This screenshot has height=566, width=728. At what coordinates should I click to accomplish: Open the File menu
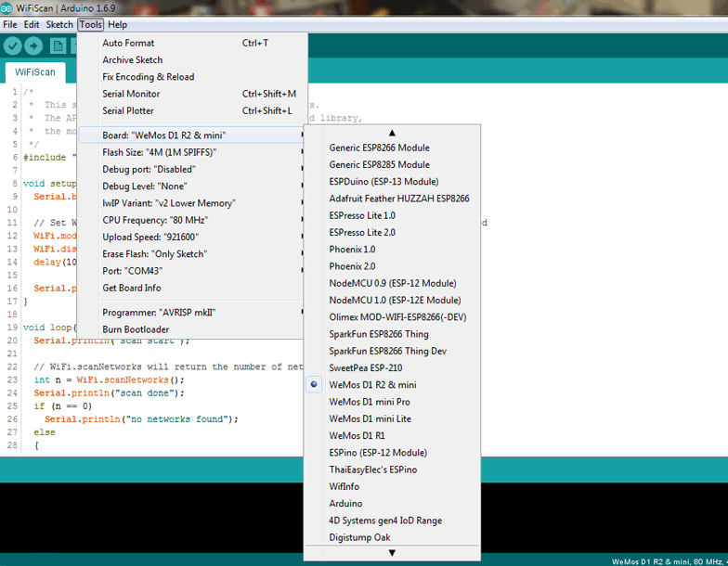(9, 24)
